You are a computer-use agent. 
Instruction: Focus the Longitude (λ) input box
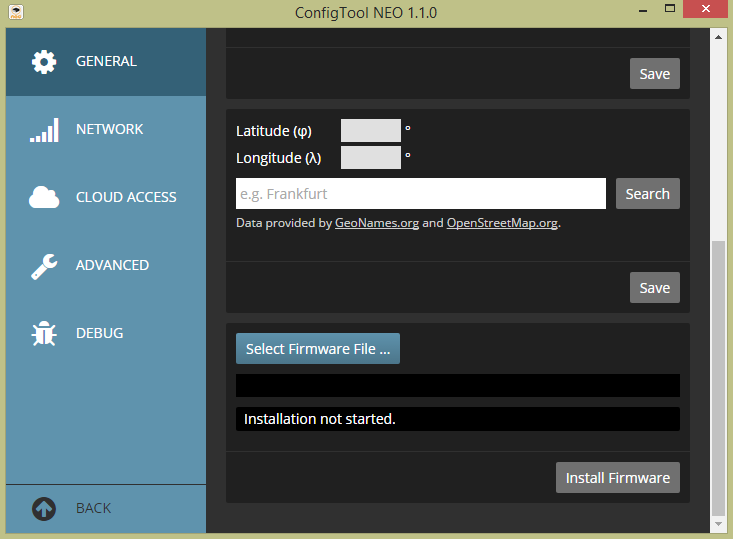[370, 158]
